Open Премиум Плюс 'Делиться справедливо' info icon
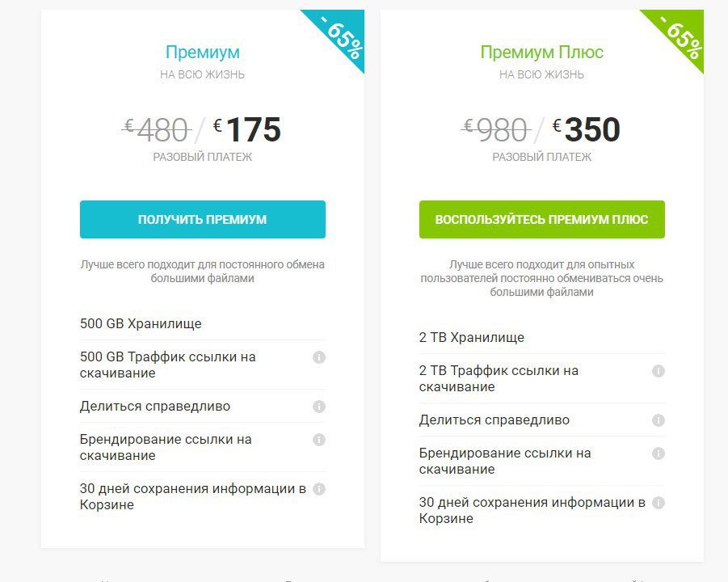 [x=659, y=420]
